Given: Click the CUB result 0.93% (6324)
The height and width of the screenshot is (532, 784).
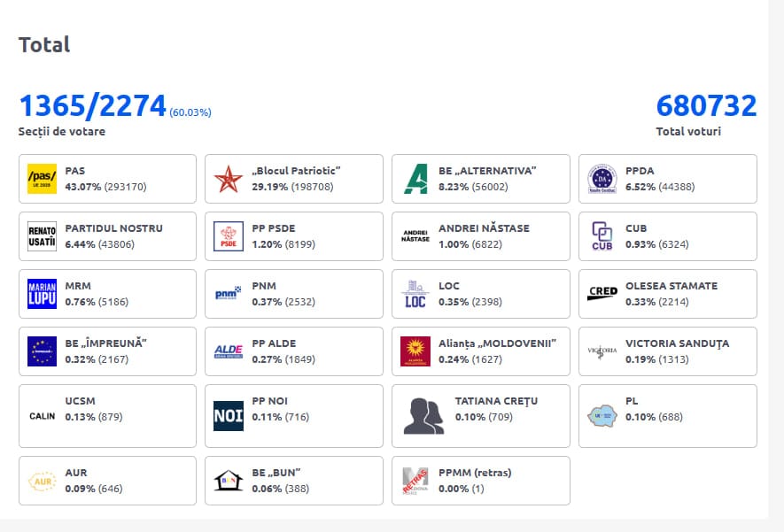Looking at the screenshot, I should (x=657, y=244).
